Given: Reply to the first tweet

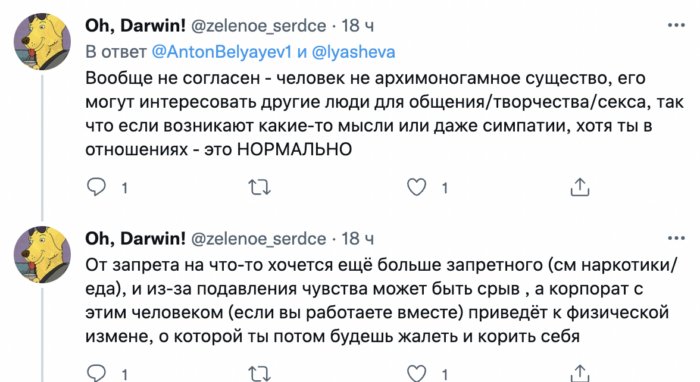Looking at the screenshot, I should (96, 187).
